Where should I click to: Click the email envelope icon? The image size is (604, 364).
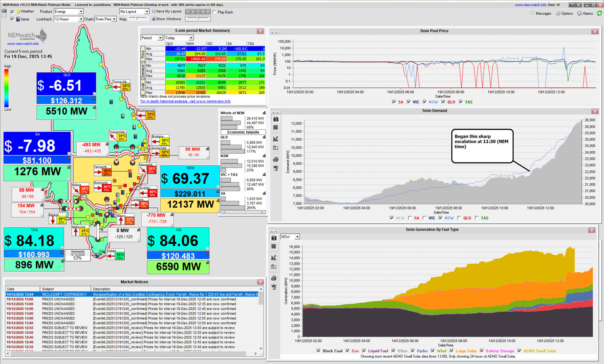pos(4,16)
